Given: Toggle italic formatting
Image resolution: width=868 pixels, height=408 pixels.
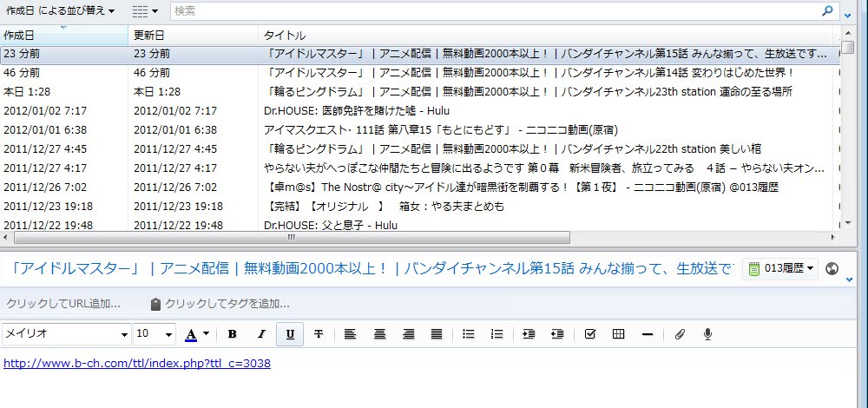Looking at the screenshot, I should pos(261,334).
